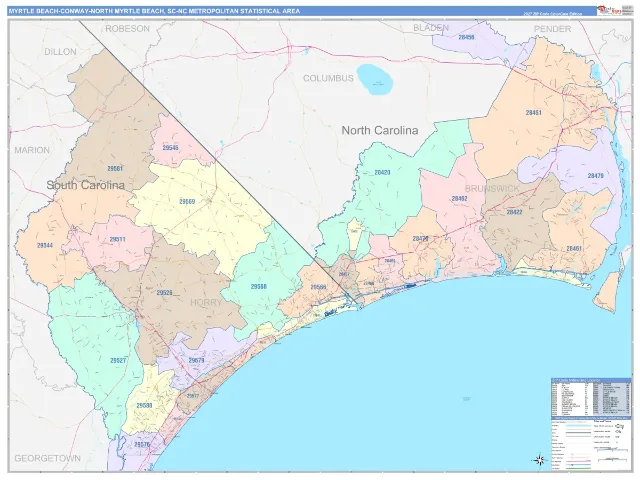Click ZIP code 28479 label

click(596, 176)
